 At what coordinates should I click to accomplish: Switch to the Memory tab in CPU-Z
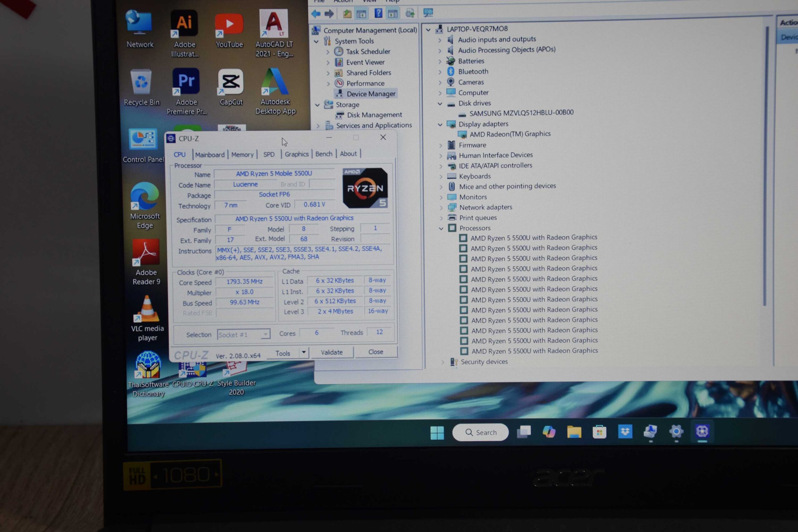pos(242,155)
